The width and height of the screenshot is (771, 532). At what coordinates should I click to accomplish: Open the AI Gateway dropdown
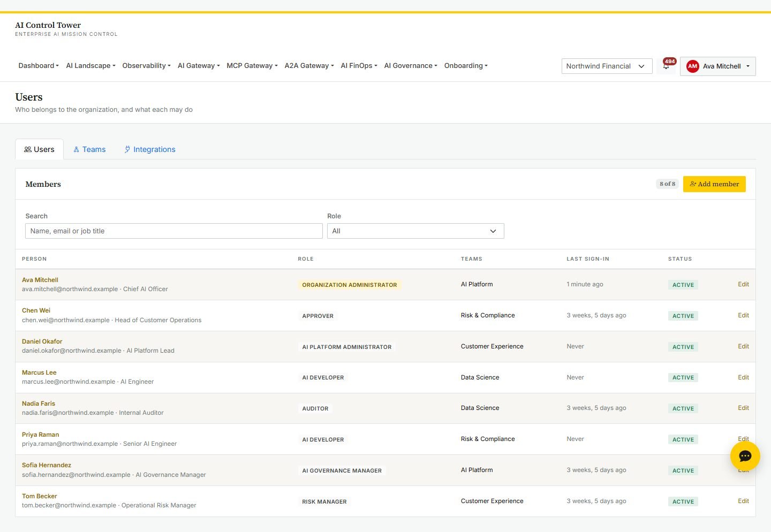pos(199,66)
